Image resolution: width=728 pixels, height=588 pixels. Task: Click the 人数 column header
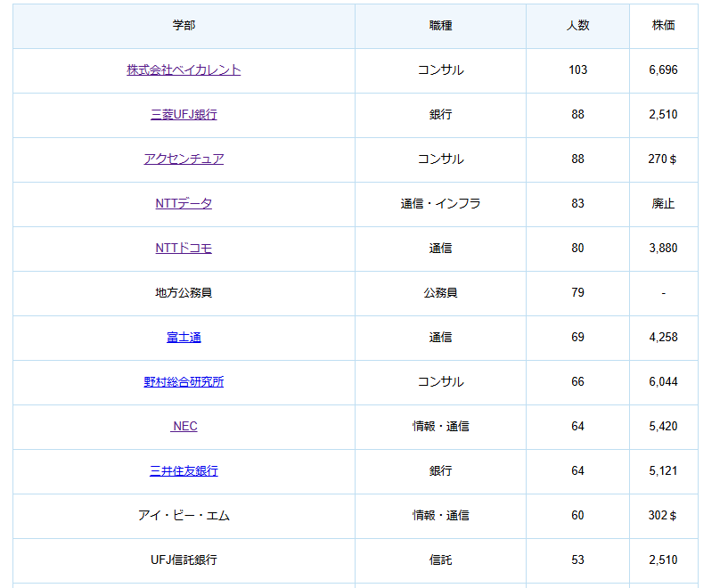tap(577, 26)
